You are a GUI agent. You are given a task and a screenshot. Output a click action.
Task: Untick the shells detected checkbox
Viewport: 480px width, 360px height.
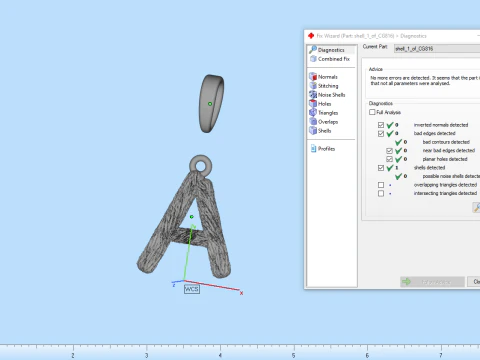tap(381, 168)
